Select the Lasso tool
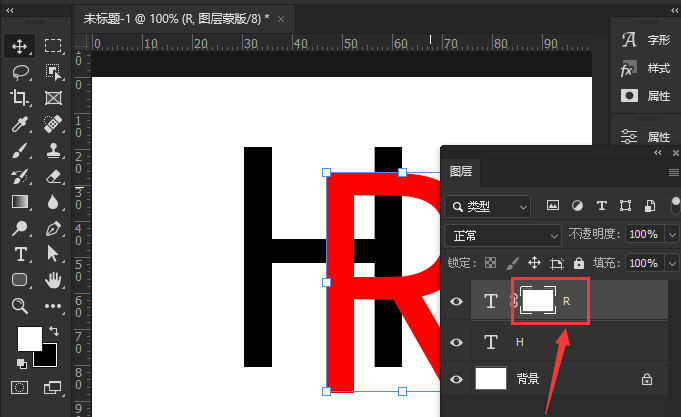This screenshot has width=681, height=417. click(x=19, y=72)
